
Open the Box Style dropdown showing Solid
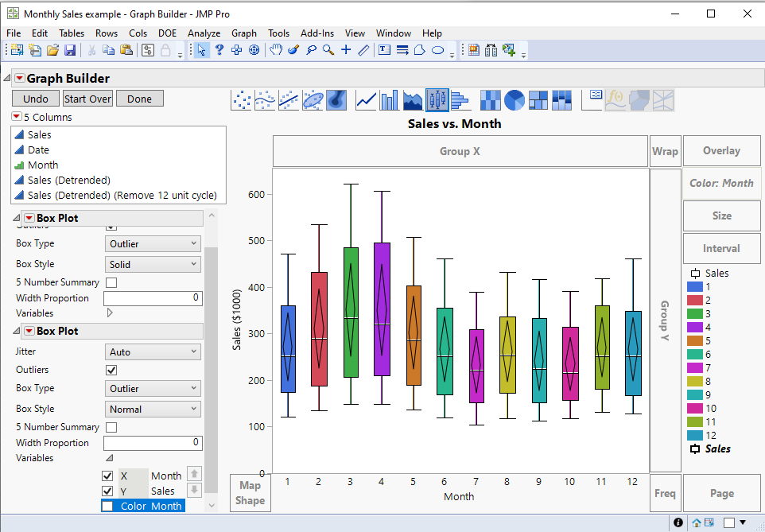(153, 264)
